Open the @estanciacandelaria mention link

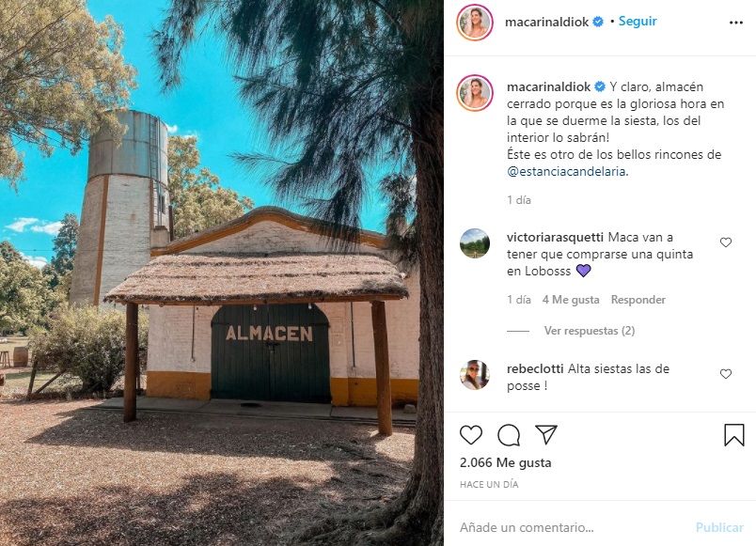tap(566, 171)
